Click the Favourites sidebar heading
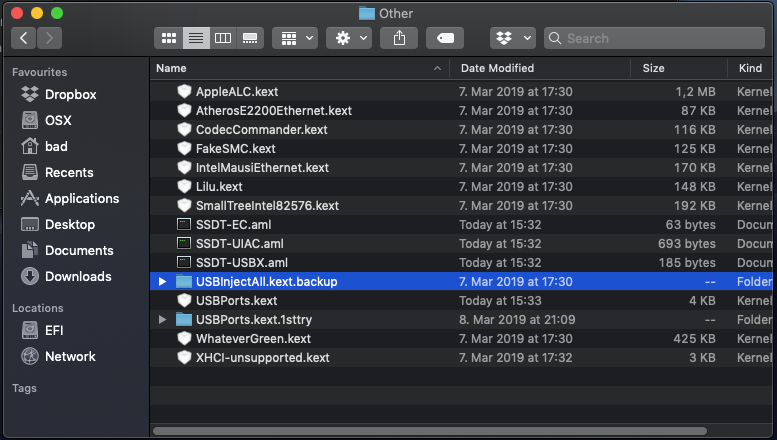This screenshot has width=777, height=440. [40, 72]
